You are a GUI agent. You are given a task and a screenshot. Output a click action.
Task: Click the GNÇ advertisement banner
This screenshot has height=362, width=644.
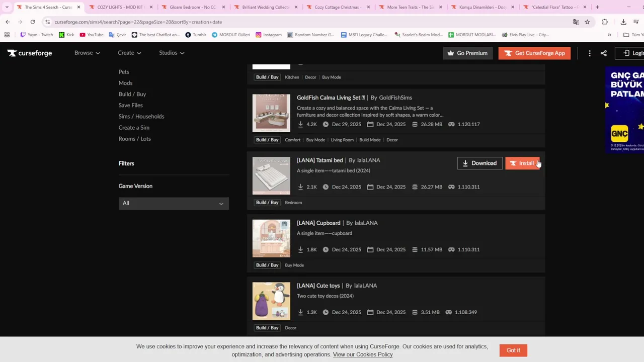625,110
